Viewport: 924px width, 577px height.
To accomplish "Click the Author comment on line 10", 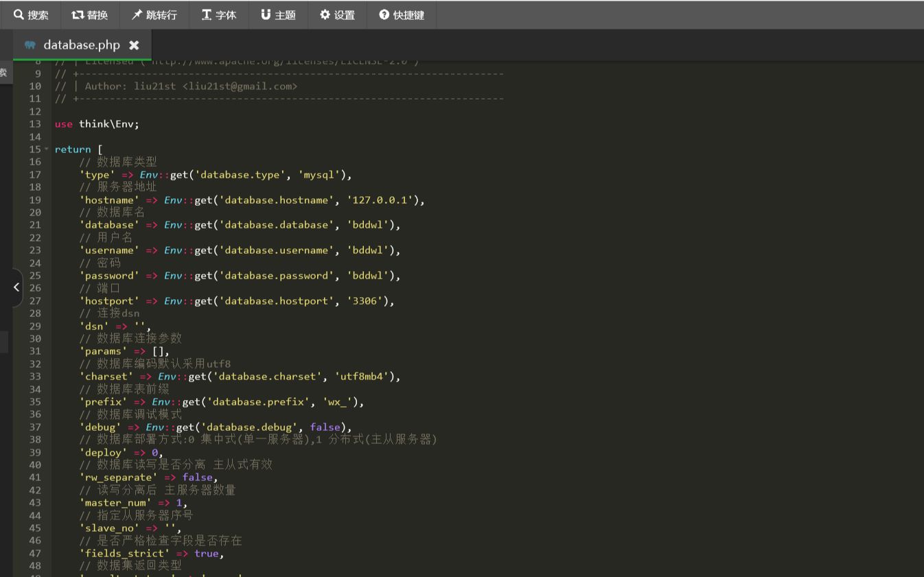I will [176, 86].
